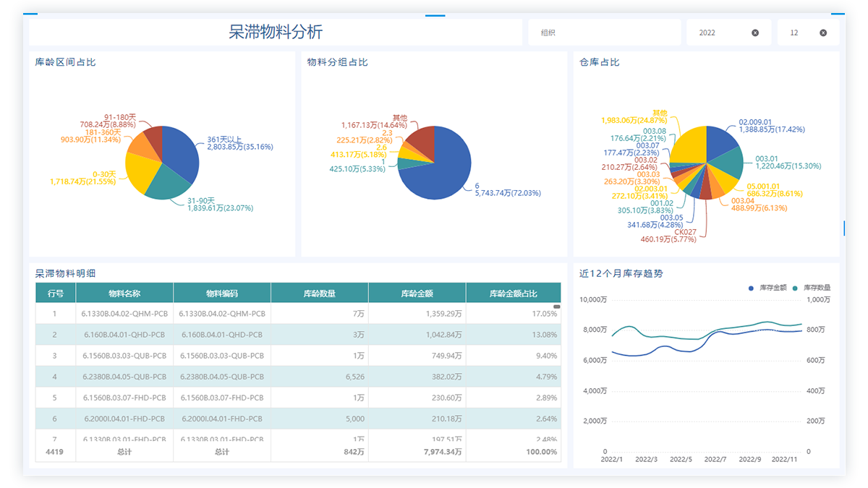
Task: Click the 物料名称 column header
Action: [124, 294]
